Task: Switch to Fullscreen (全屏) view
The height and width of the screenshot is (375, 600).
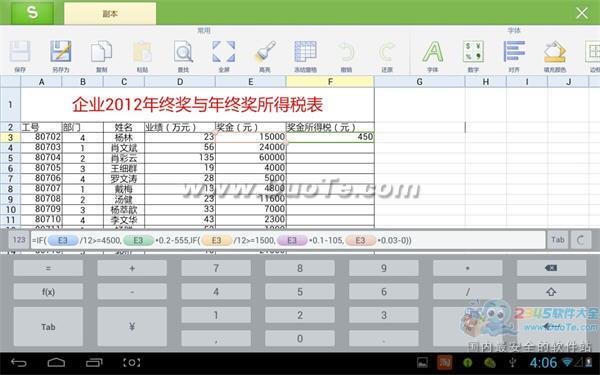Action: coord(224,52)
